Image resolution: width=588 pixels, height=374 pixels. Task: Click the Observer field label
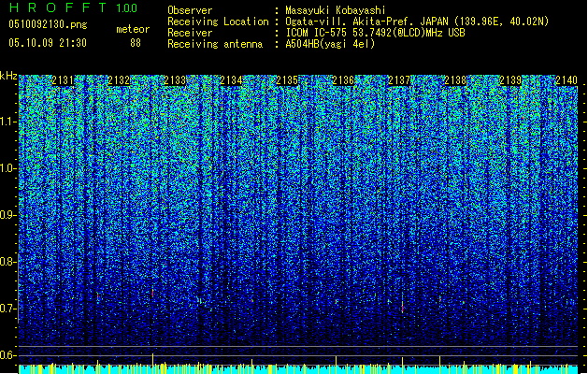click(x=190, y=10)
